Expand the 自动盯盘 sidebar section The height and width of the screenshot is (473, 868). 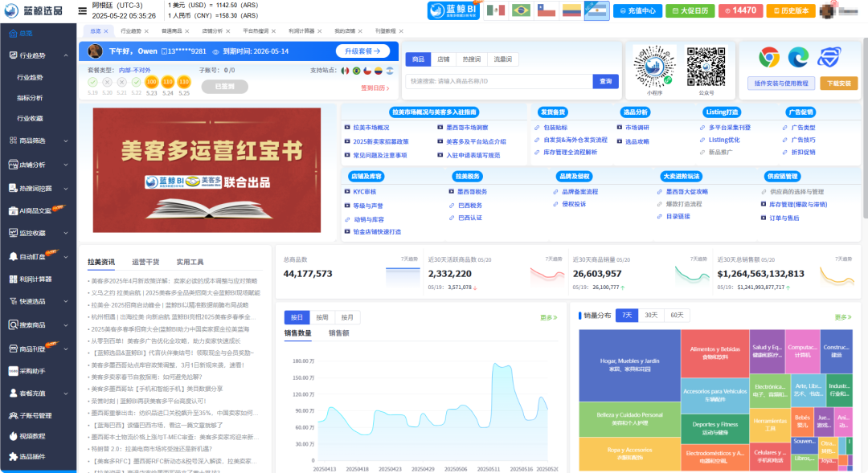click(66, 257)
